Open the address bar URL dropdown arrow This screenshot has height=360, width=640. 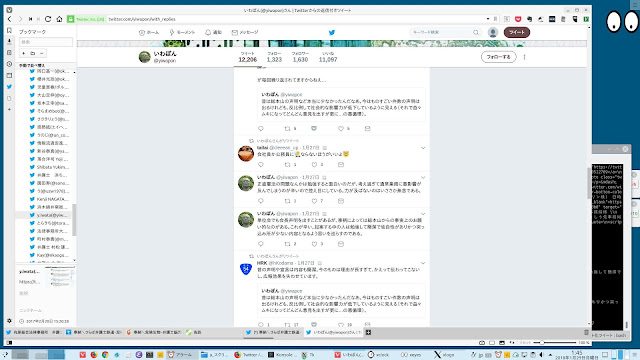488,19
